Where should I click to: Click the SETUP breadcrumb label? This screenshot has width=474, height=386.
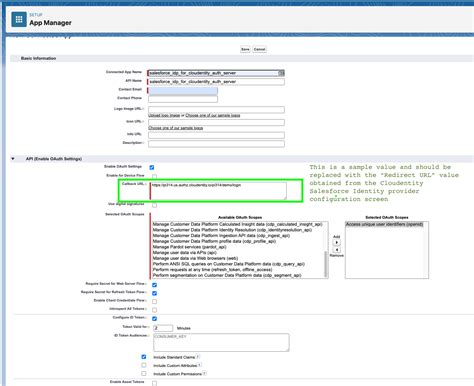pyautogui.click(x=36, y=15)
